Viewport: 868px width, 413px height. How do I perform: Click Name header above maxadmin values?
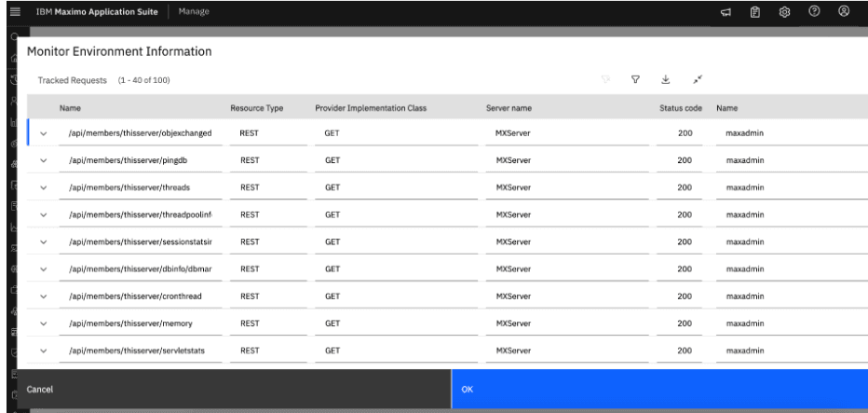click(x=726, y=108)
